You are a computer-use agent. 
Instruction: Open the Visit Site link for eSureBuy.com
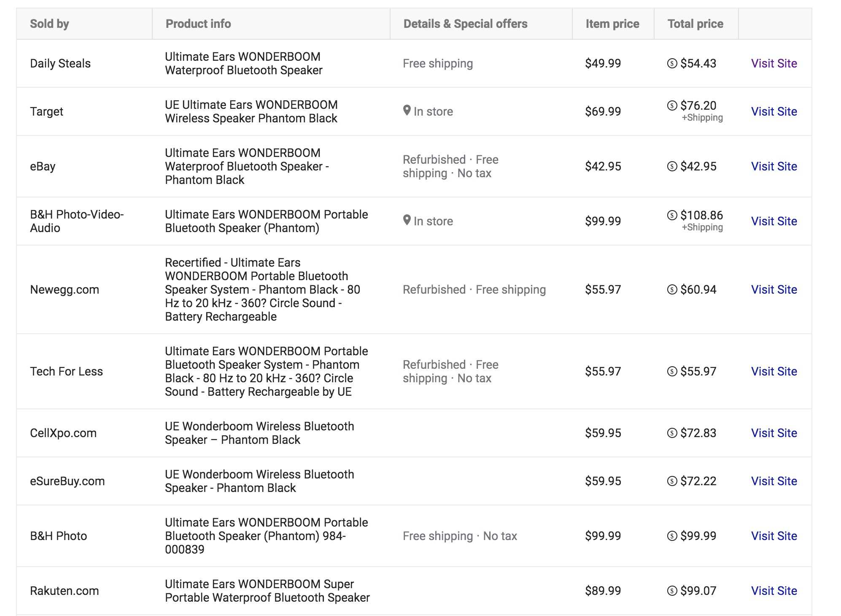pyautogui.click(x=774, y=481)
